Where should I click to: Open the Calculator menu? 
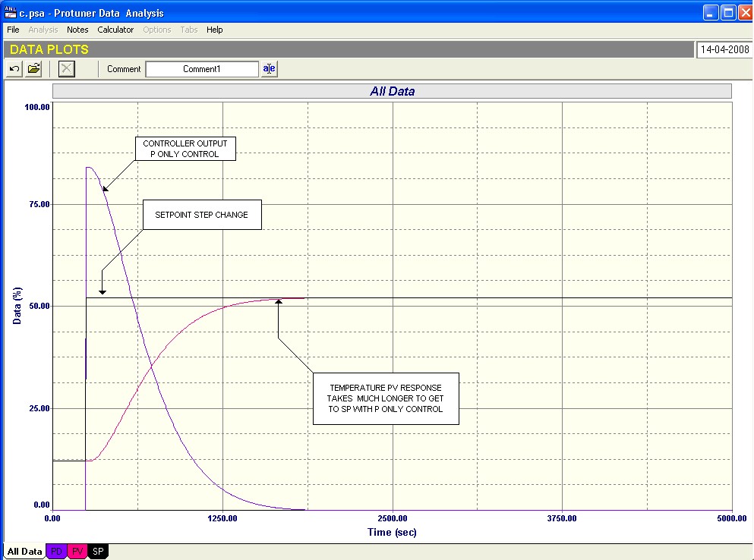point(115,30)
